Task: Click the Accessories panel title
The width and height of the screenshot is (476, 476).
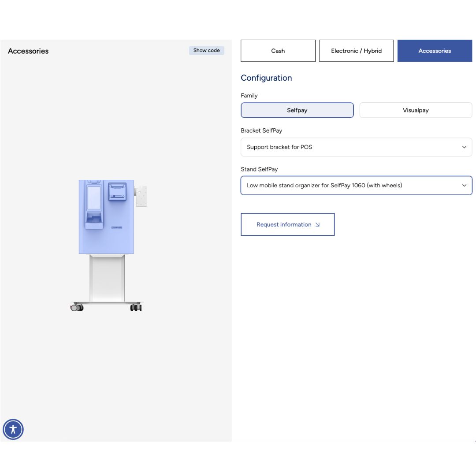Action: pyautogui.click(x=28, y=51)
